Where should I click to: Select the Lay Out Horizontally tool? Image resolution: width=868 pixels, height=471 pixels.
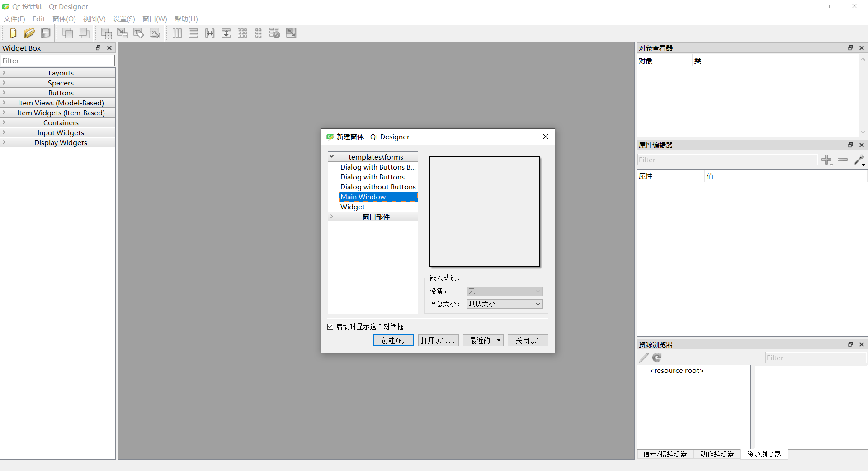(177, 33)
